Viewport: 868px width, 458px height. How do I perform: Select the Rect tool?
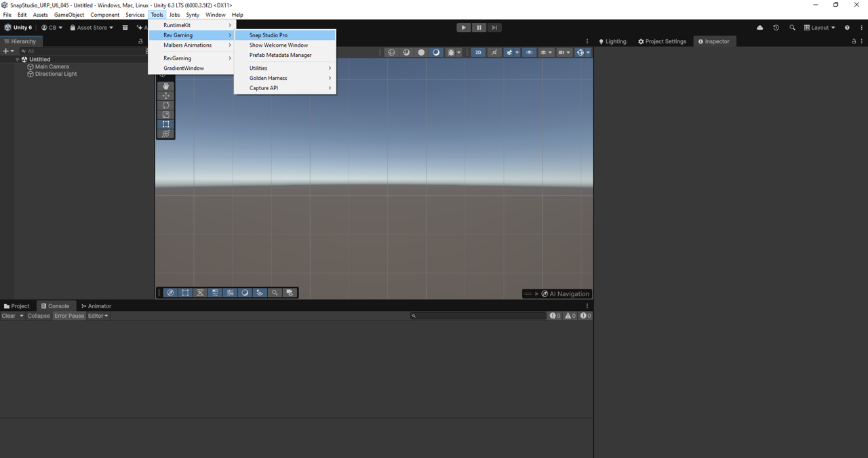click(x=165, y=124)
